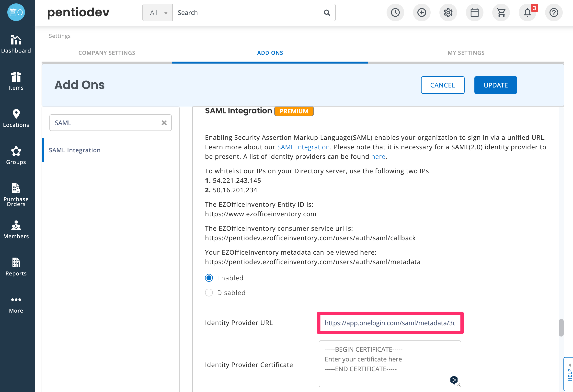Open the user avatar menu
Screen dimensions: 573x392
click(x=16, y=12)
